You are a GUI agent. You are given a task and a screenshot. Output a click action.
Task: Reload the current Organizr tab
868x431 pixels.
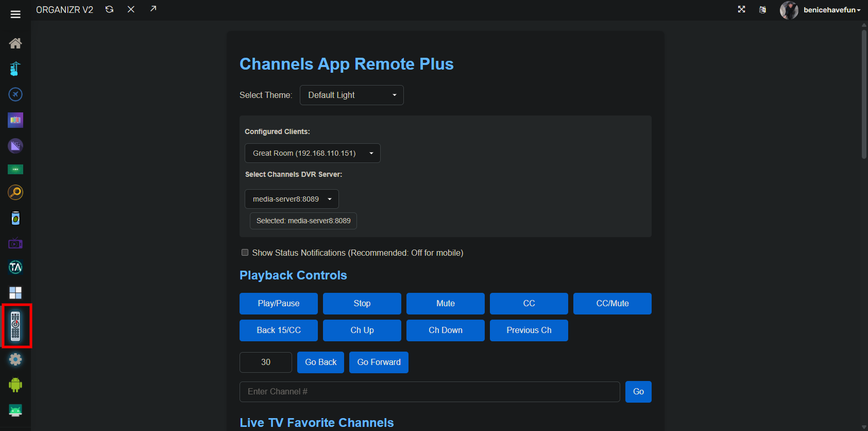(109, 9)
